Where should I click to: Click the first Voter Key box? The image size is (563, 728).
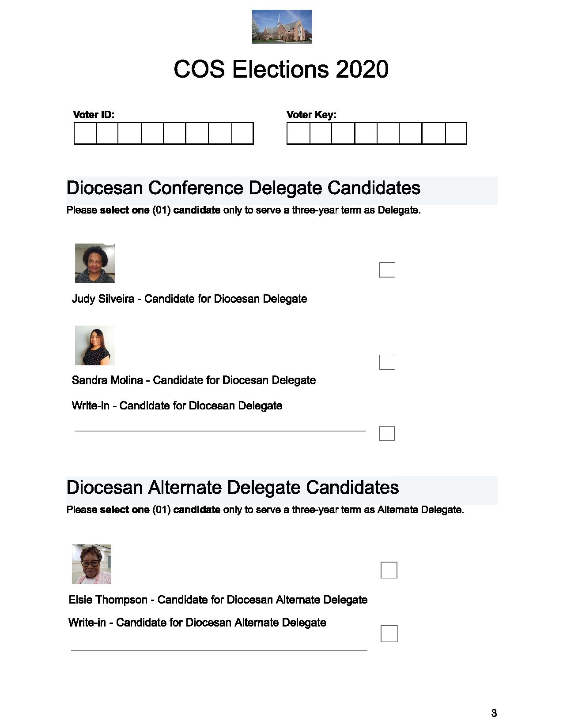[x=299, y=134]
